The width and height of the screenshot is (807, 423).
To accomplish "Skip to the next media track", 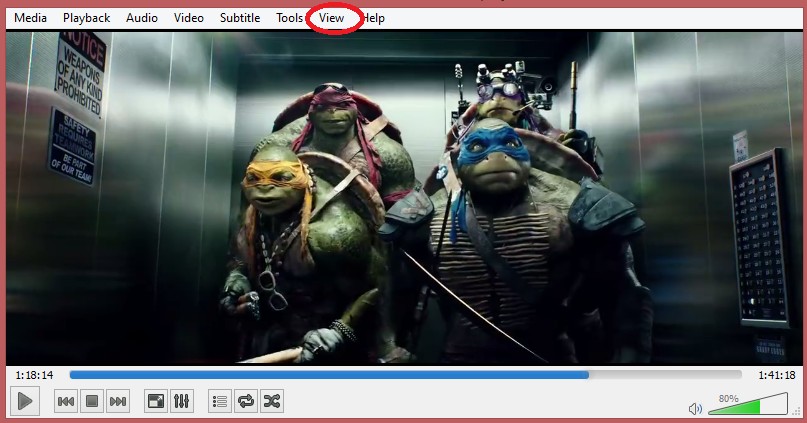I will point(118,401).
